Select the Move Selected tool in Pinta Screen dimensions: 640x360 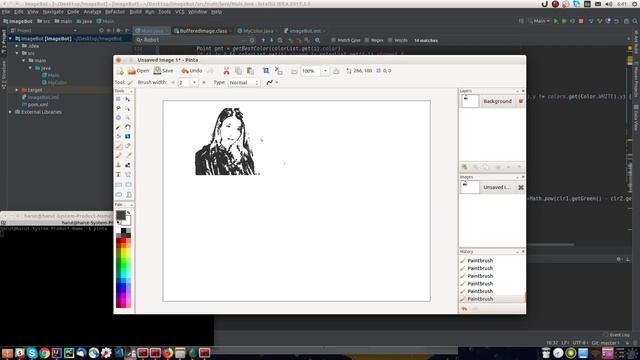128,99
